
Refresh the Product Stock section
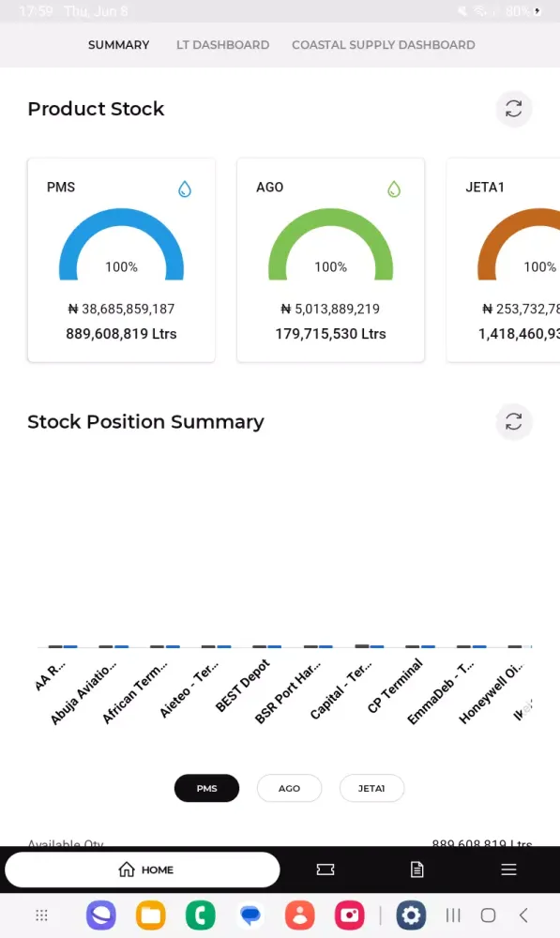coord(513,109)
